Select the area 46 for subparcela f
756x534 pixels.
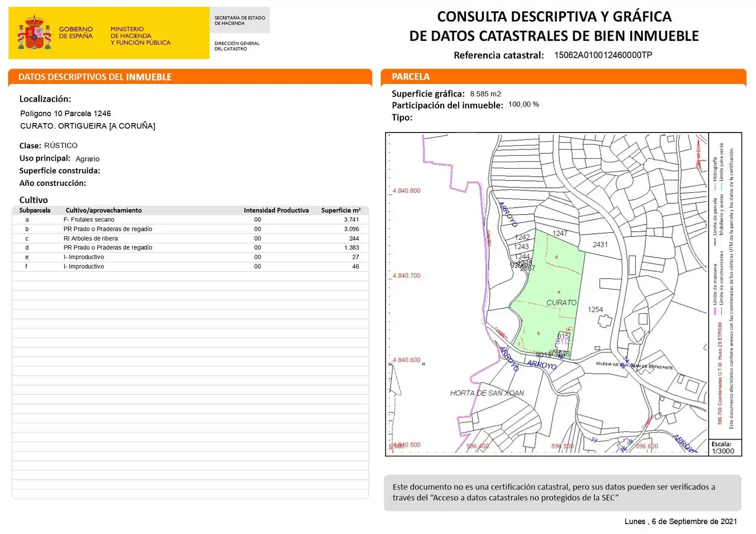356,267
